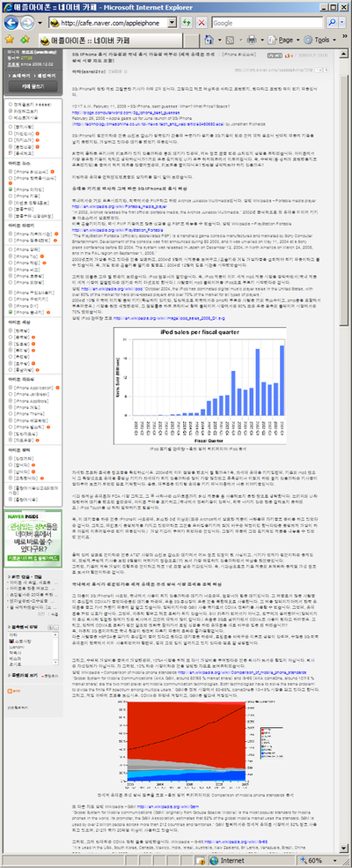352x868 pixels.
Task: Open the search provider dropdown arrow
Action: click(x=344, y=23)
